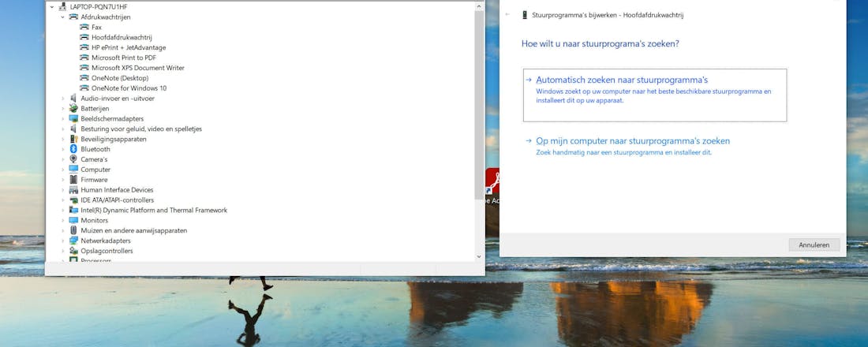Select the Beveiligingsapparaten label
This screenshot has width=868, height=347.
pyautogui.click(x=114, y=139)
